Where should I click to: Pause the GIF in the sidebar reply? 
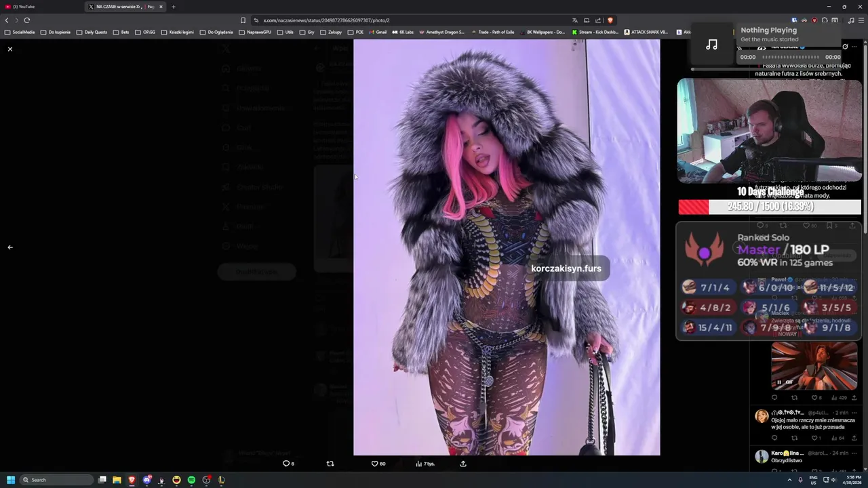[x=778, y=382]
